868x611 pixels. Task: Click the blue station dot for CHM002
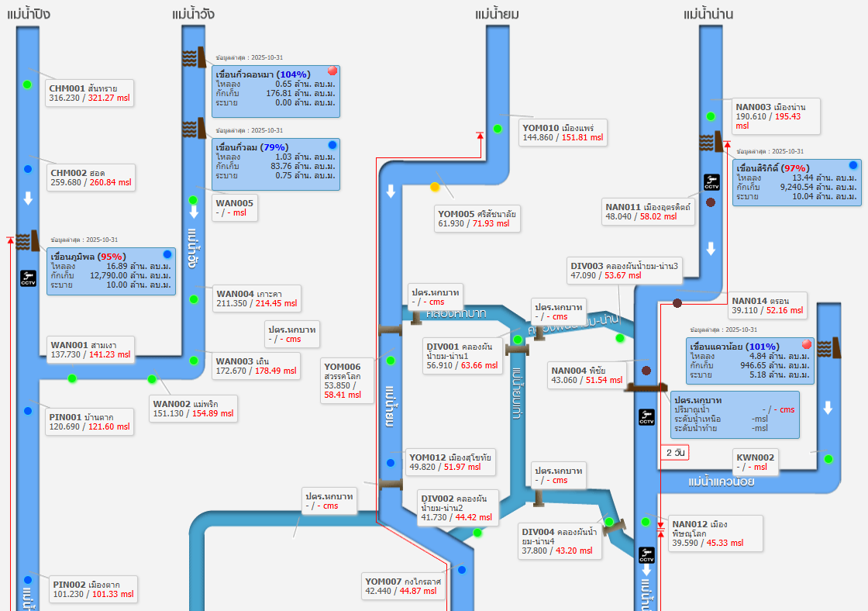[28, 169]
